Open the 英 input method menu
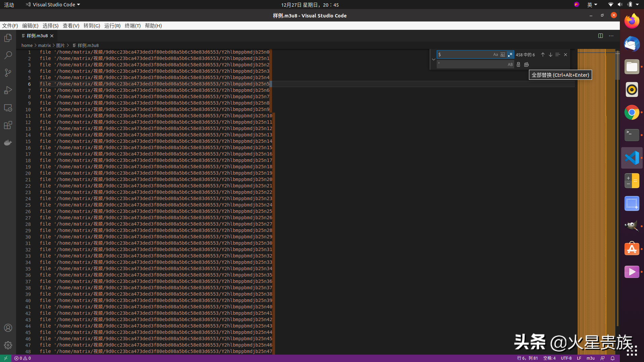Screen dimensions: 644x362 tap(592, 5)
